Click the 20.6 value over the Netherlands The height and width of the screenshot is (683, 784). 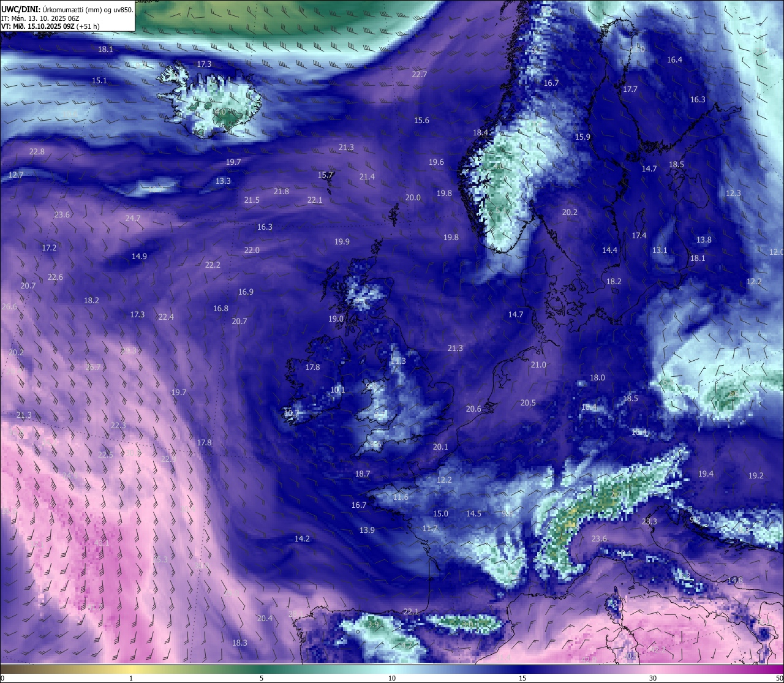(473, 409)
